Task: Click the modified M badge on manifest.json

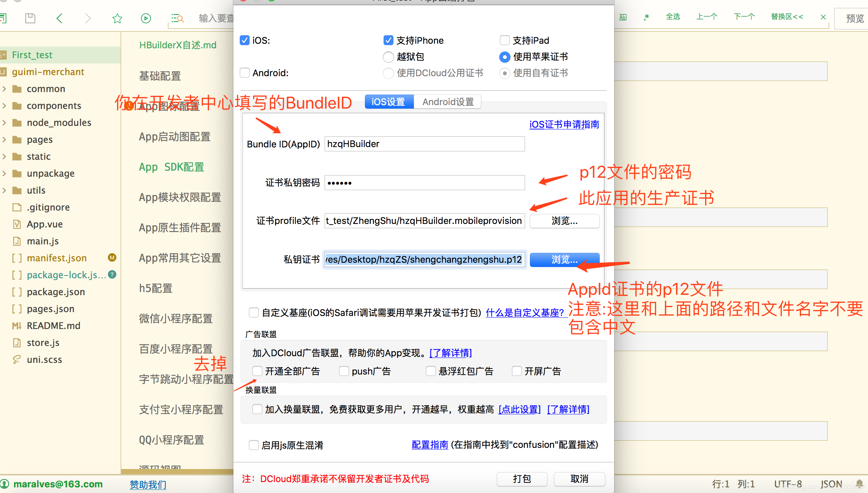Action: pyautogui.click(x=112, y=258)
